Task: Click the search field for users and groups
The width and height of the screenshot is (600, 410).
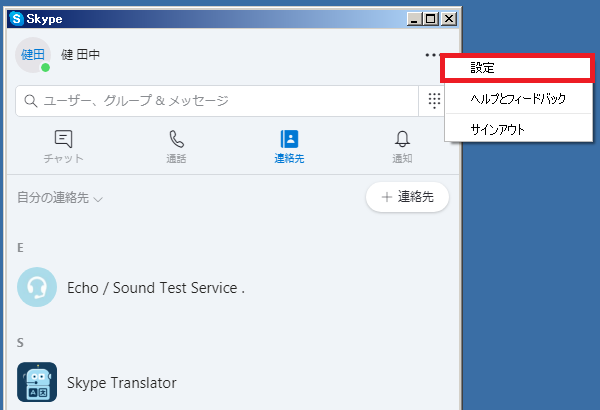Action: click(217, 101)
